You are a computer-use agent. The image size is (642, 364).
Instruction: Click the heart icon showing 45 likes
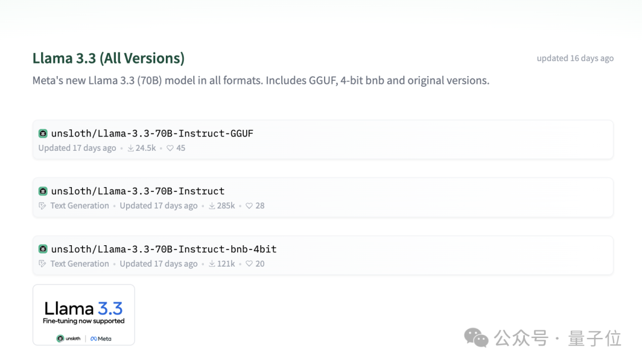pyautogui.click(x=170, y=148)
